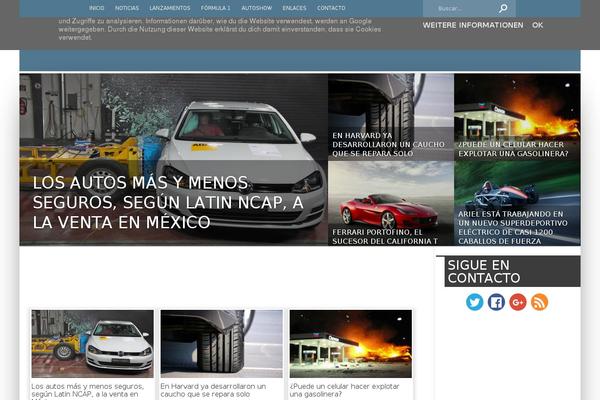Open the Contacto menu item
This screenshot has width=600, height=400.
coord(331,8)
